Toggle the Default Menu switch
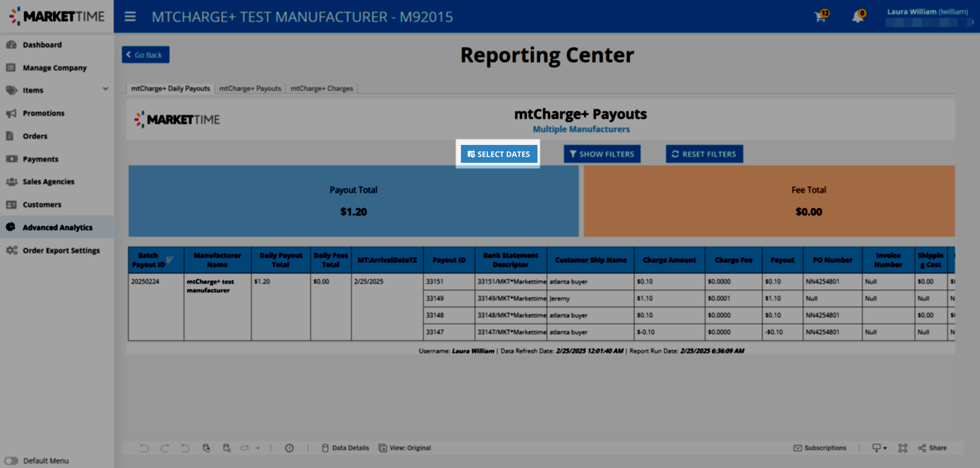Screen dimensions: 980x468 pyautogui.click(x=11, y=461)
